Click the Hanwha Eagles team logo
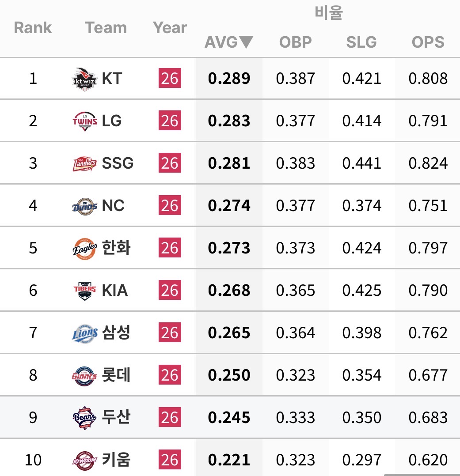 point(85,249)
